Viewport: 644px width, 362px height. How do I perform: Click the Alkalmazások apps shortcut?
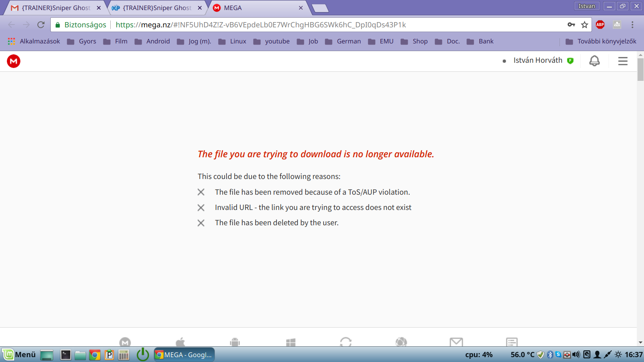pos(34,41)
